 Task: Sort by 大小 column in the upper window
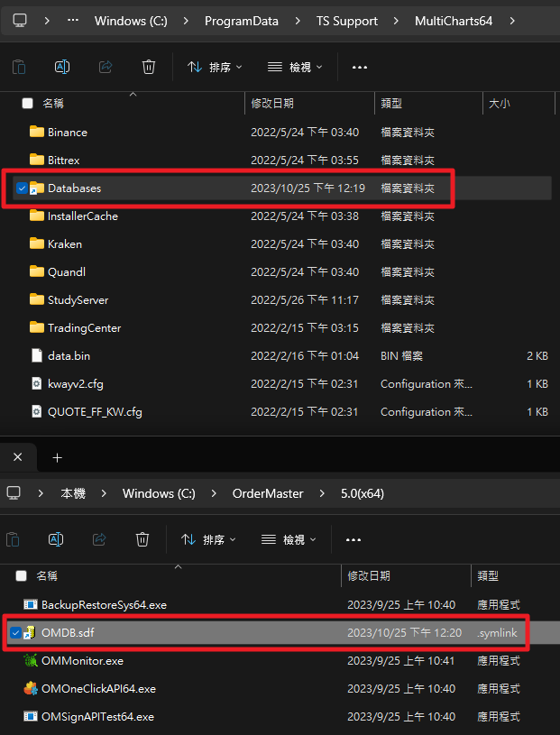(x=499, y=103)
